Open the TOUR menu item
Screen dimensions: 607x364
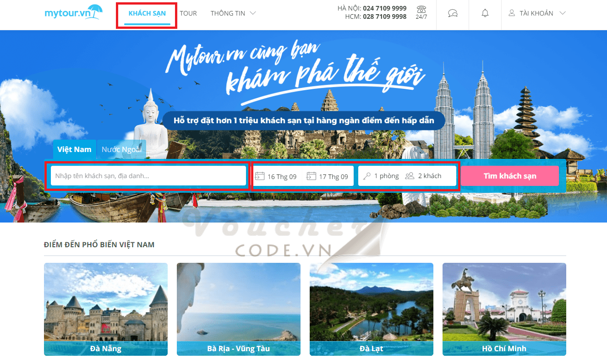coord(188,13)
